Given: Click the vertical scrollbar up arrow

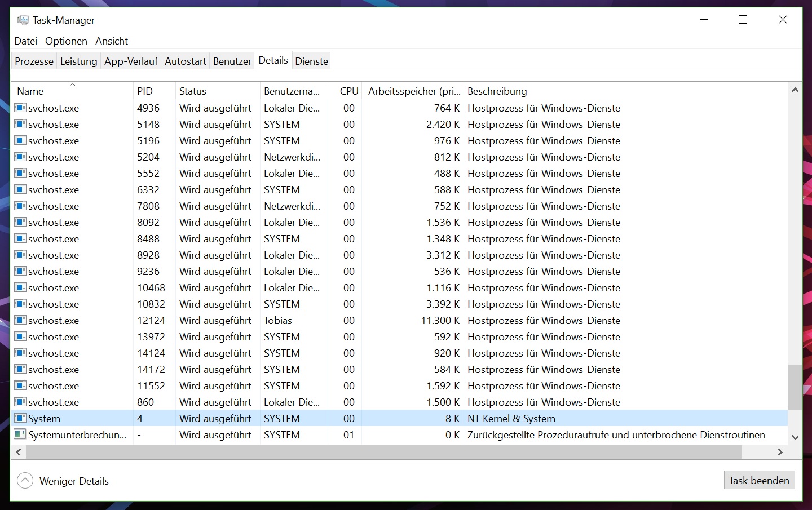Looking at the screenshot, I should click(x=795, y=90).
